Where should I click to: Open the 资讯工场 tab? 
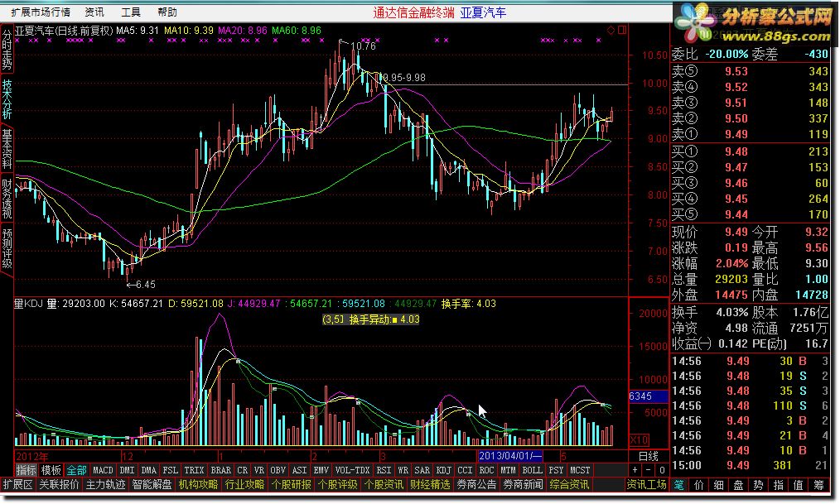647,485
